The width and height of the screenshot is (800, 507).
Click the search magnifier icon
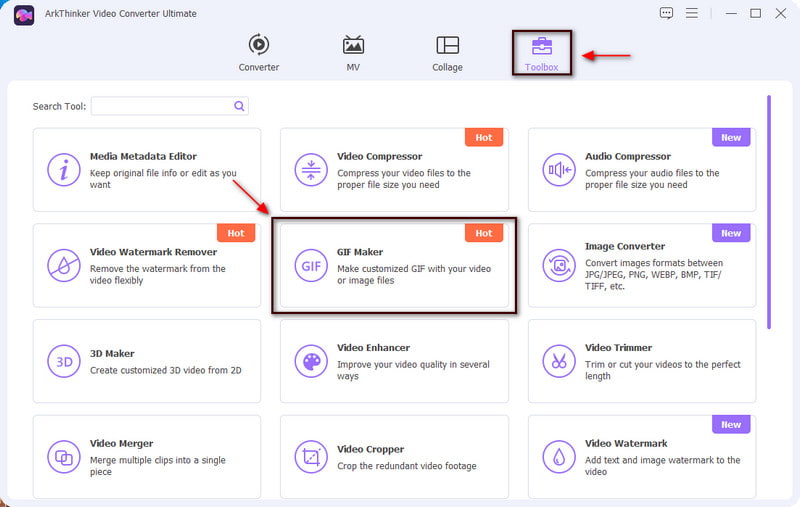[x=239, y=106]
